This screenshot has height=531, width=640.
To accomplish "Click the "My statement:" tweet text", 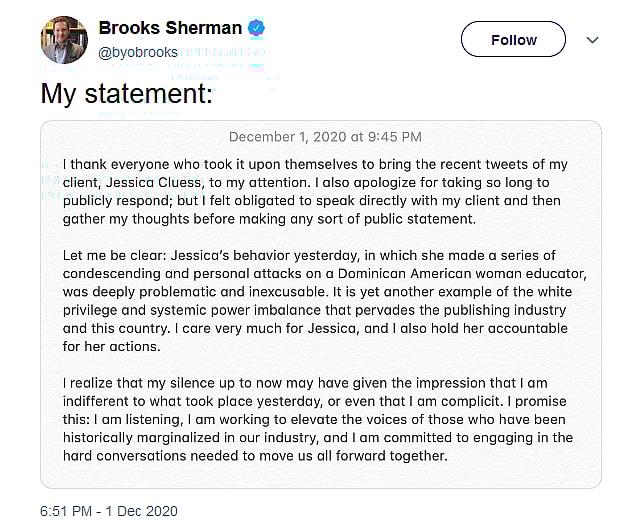I will click(x=126, y=94).
